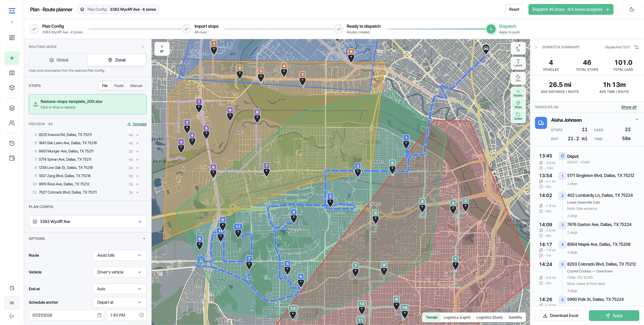Click Dispatch 46 stops button
Image resolution: width=644 pixels, height=325 pixels.
571,10
